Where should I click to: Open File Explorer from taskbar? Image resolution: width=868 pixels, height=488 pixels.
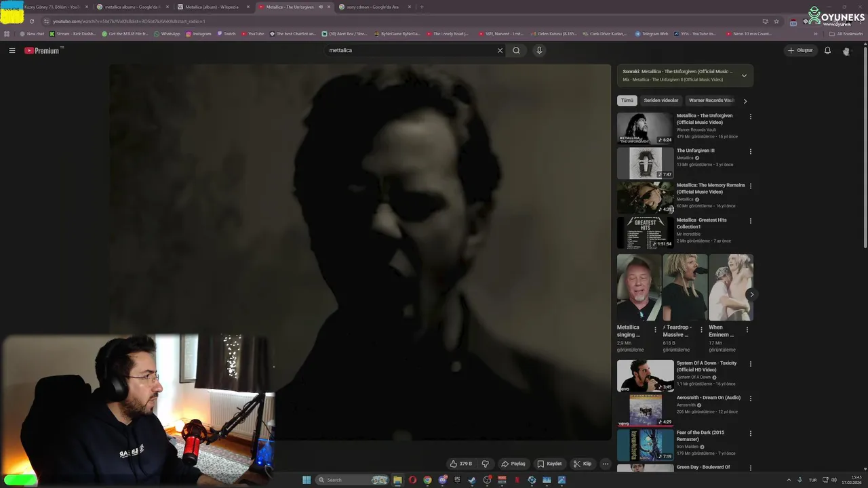(x=397, y=480)
